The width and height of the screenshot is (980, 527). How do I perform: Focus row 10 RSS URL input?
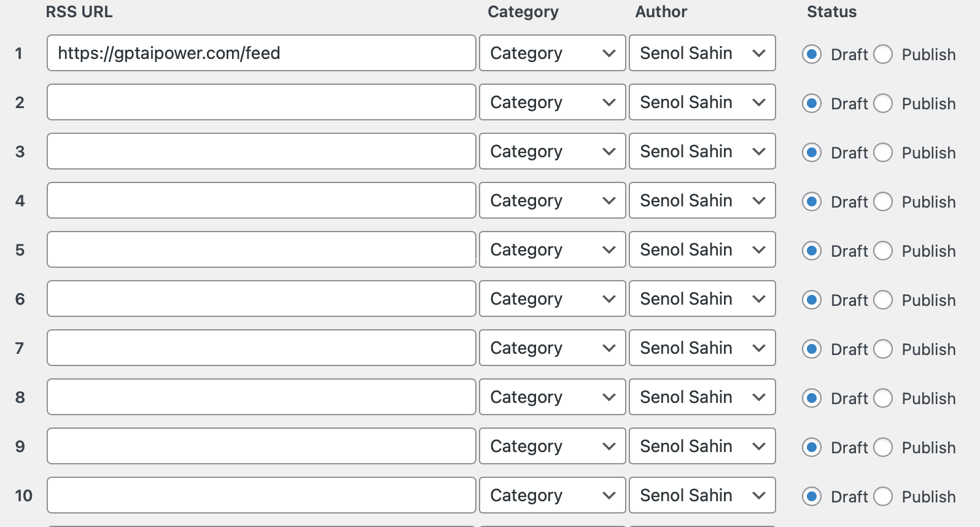[261, 496]
